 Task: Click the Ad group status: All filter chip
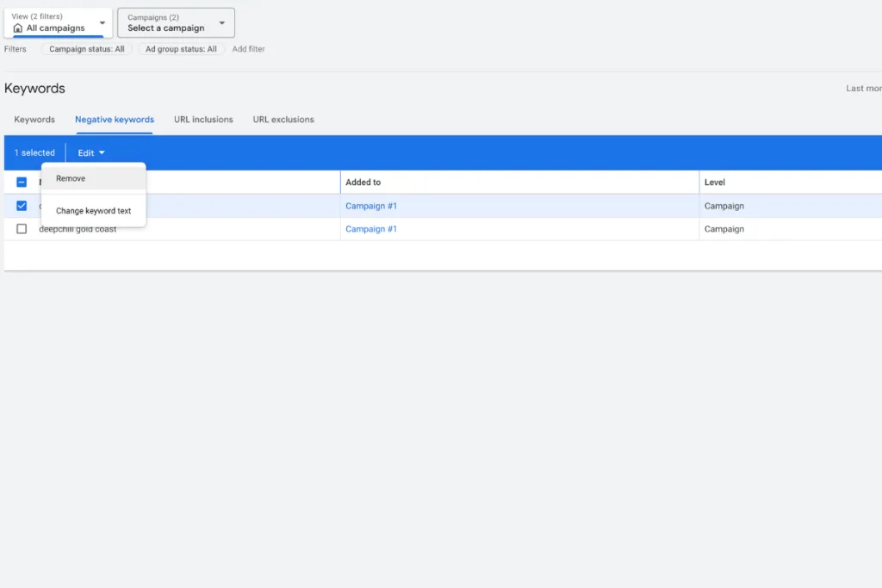click(181, 49)
